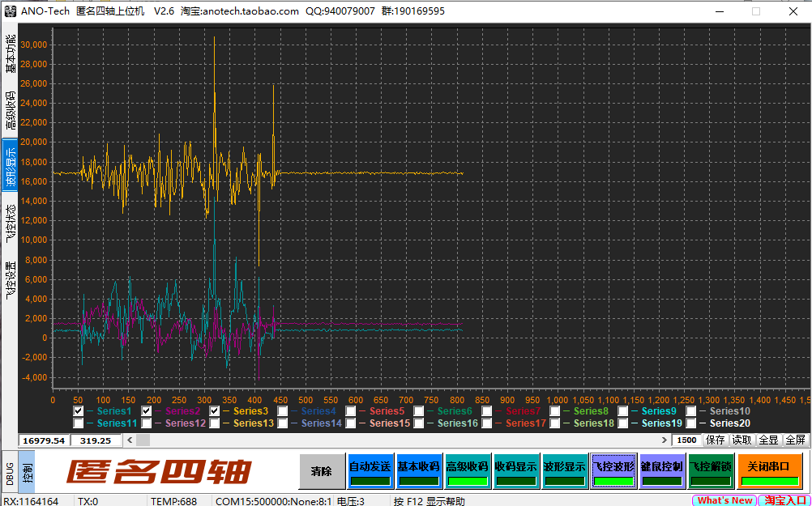Viewport: 812px width, 506px height.
Task: Toggle the 键鼠控制 button
Action: click(x=662, y=471)
